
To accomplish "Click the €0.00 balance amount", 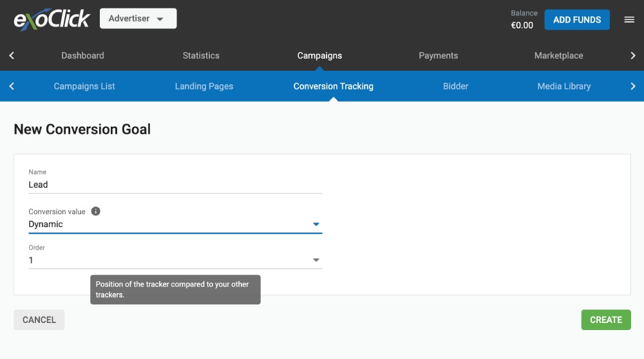I will tap(522, 25).
